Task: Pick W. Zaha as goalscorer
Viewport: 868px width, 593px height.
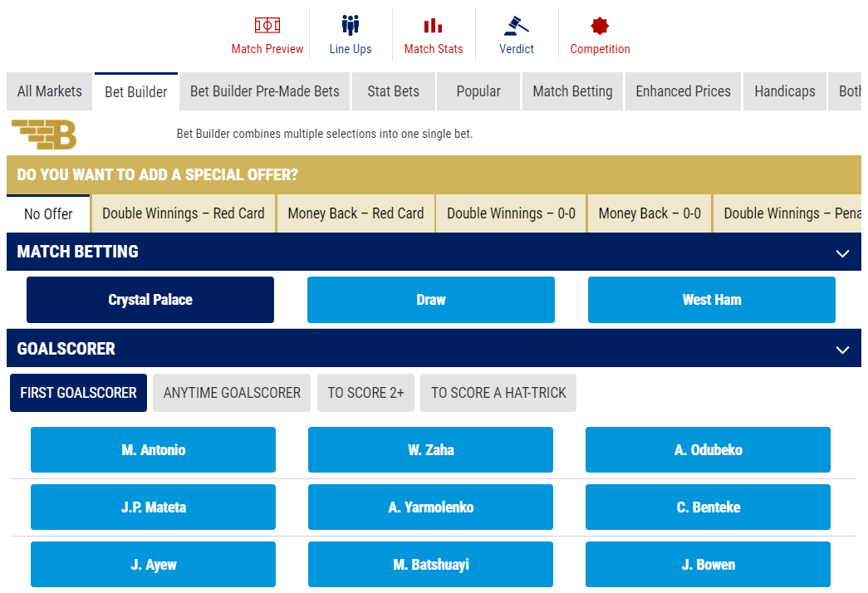Action: (431, 449)
